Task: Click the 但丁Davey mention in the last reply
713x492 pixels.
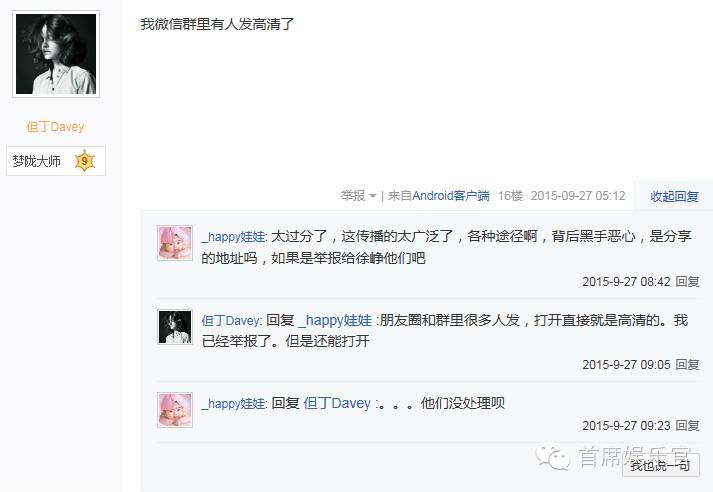Action: click(337, 403)
